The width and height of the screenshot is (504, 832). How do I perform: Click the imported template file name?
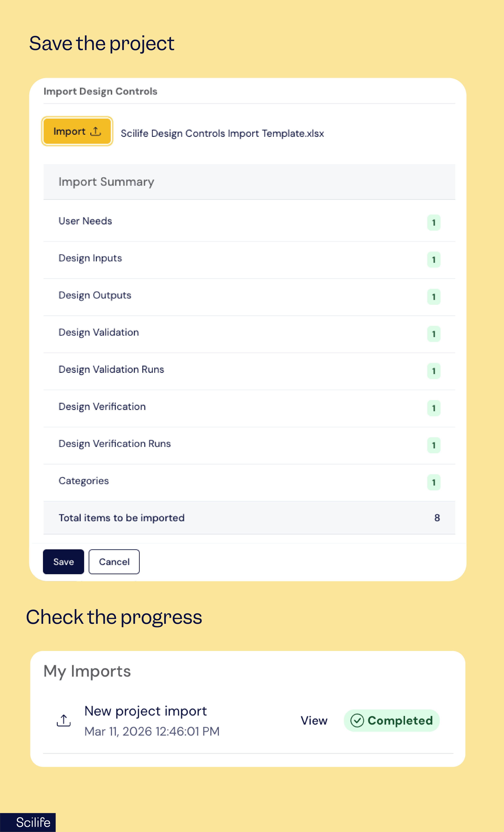222,133
